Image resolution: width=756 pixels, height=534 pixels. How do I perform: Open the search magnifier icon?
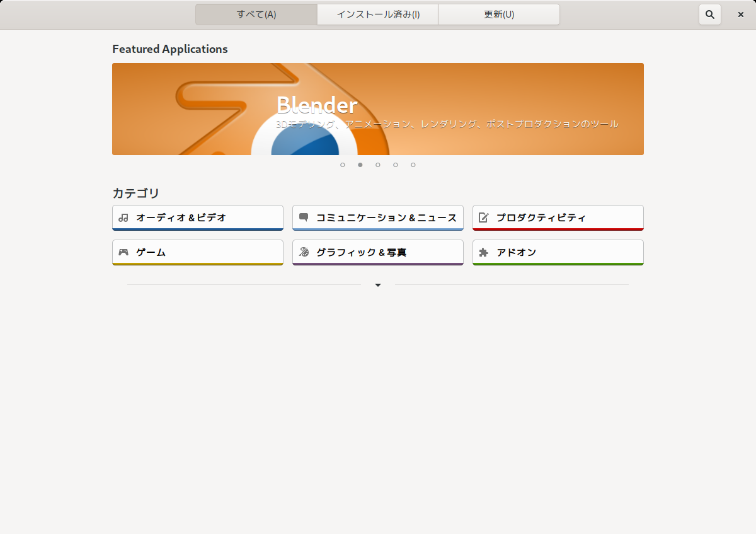click(x=710, y=15)
